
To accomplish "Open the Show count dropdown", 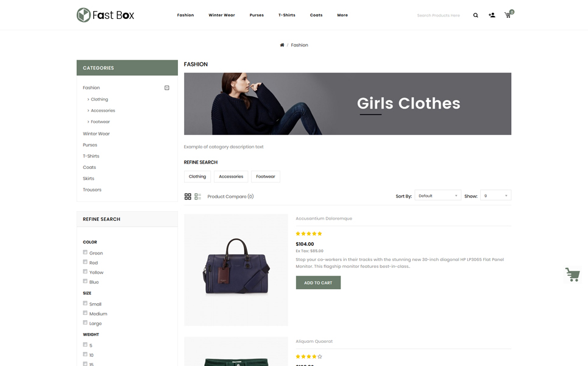I will coord(495,196).
